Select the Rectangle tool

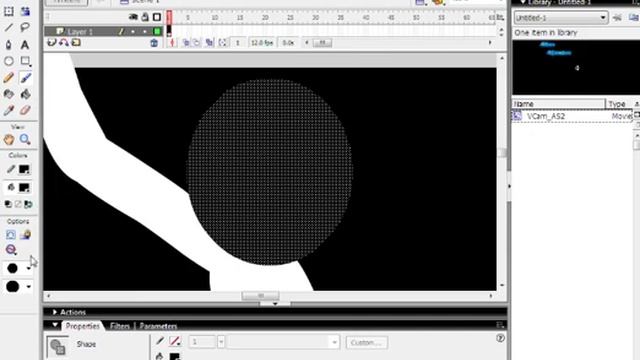click(25, 61)
